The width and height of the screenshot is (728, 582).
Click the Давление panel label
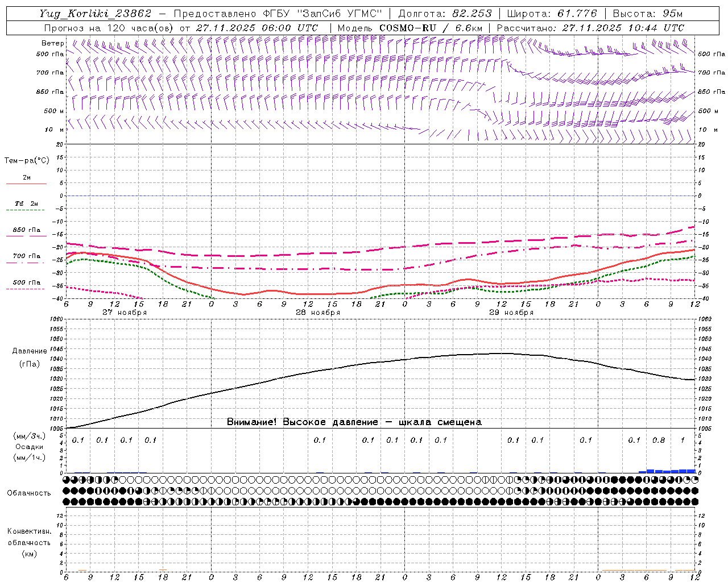coord(30,351)
